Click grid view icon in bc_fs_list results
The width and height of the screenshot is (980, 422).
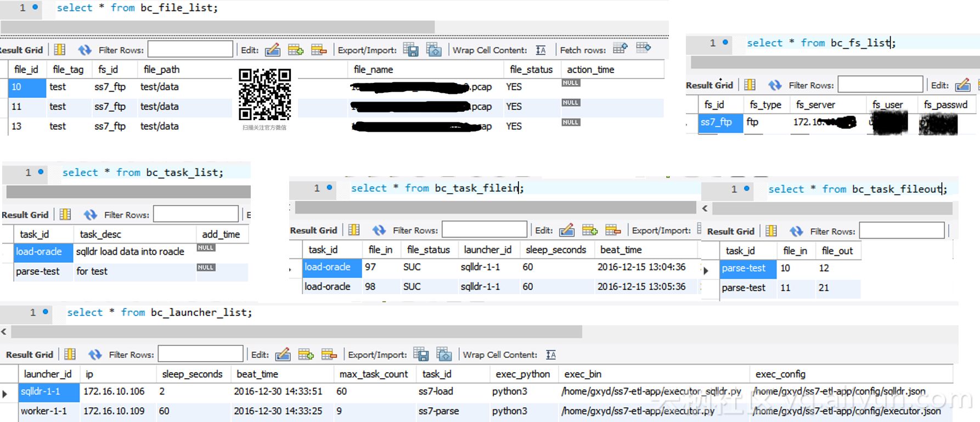pyautogui.click(x=750, y=85)
